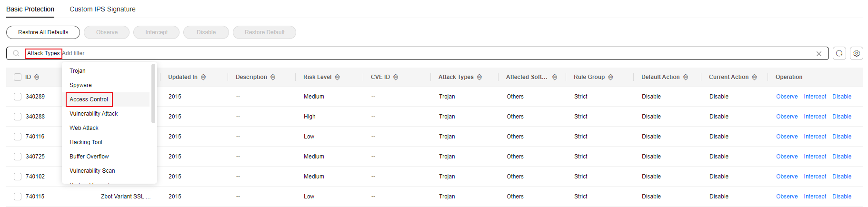Switch to the Custom IPS Signature tab
Image resolution: width=868 pixels, height=207 pixels.
(x=102, y=9)
